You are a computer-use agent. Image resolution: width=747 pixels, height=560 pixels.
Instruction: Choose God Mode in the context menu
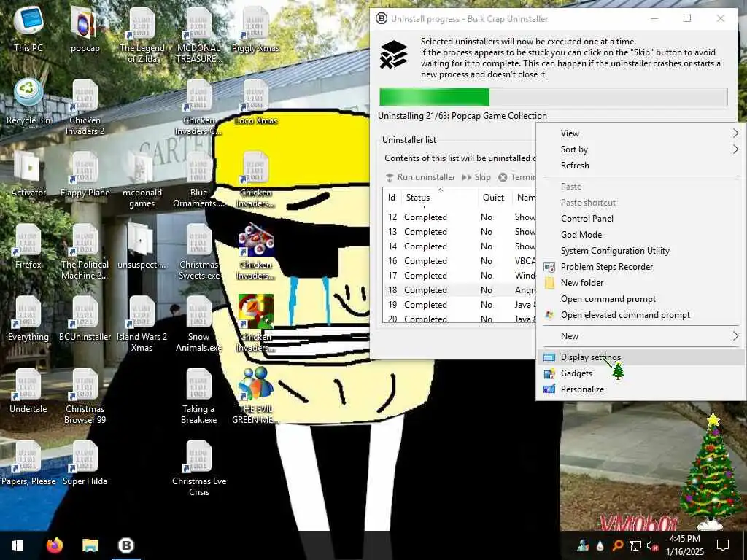641,235
